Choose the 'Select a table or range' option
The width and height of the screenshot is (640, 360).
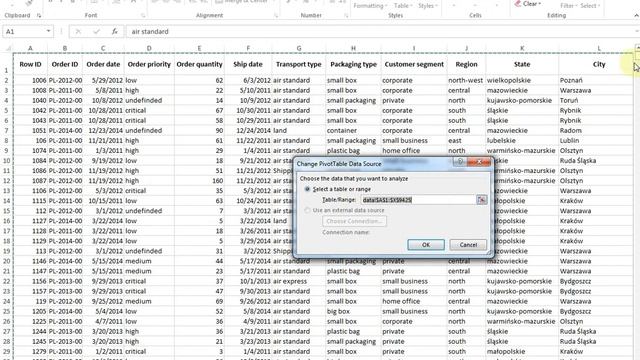click(307, 189)
